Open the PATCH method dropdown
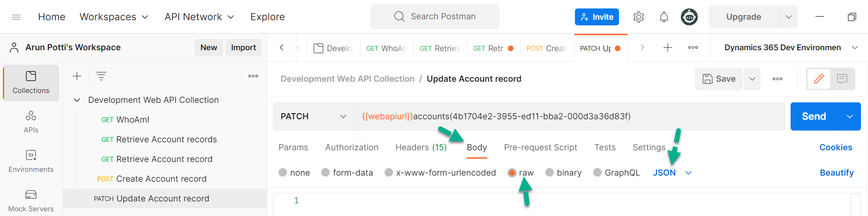The image size is (868, 216). (313, 116)
